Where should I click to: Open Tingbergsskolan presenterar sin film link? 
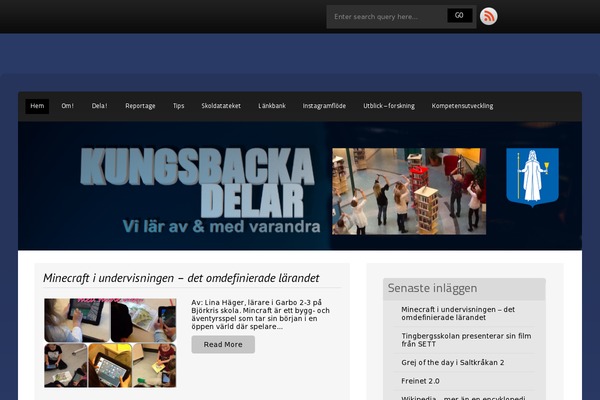[x=466, y=340]
